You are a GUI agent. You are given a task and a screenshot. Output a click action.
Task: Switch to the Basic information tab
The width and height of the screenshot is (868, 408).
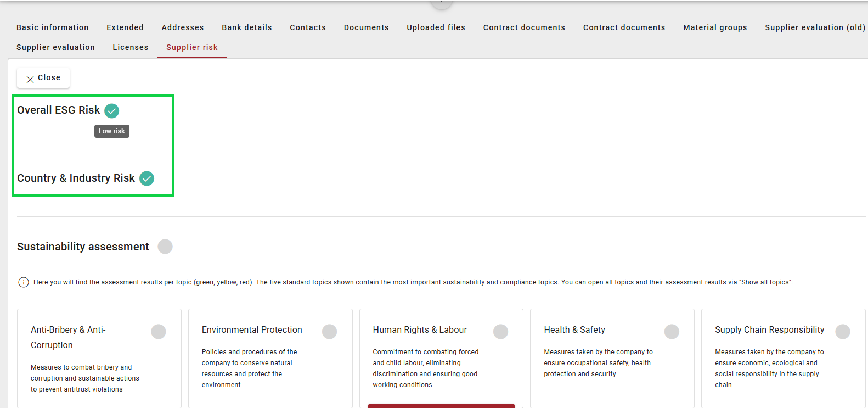point(53,27)
